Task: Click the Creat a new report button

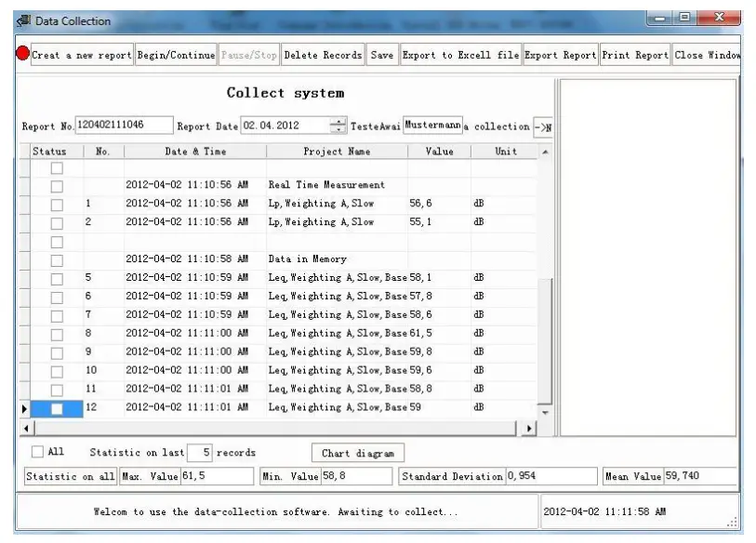Action: click(x=82, y=55)
